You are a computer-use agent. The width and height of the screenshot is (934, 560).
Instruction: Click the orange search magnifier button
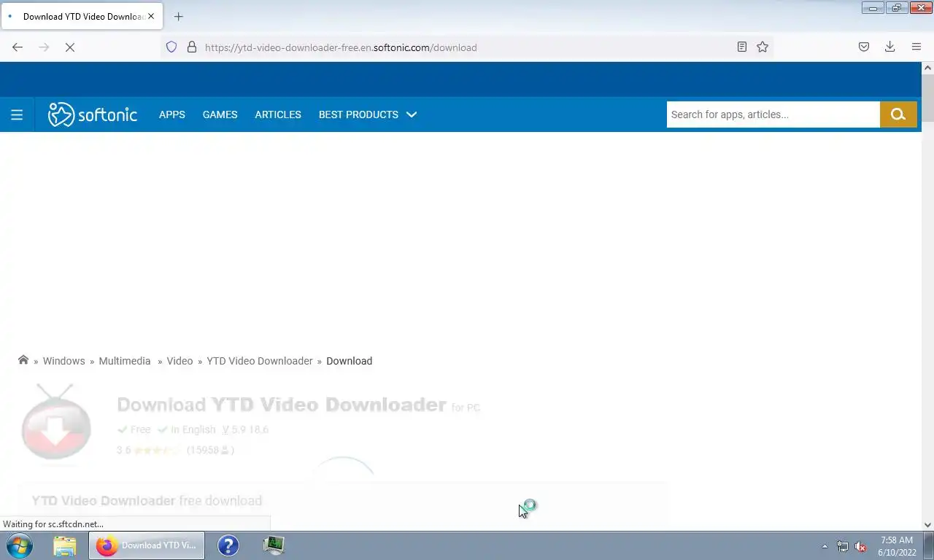[898, 114]
